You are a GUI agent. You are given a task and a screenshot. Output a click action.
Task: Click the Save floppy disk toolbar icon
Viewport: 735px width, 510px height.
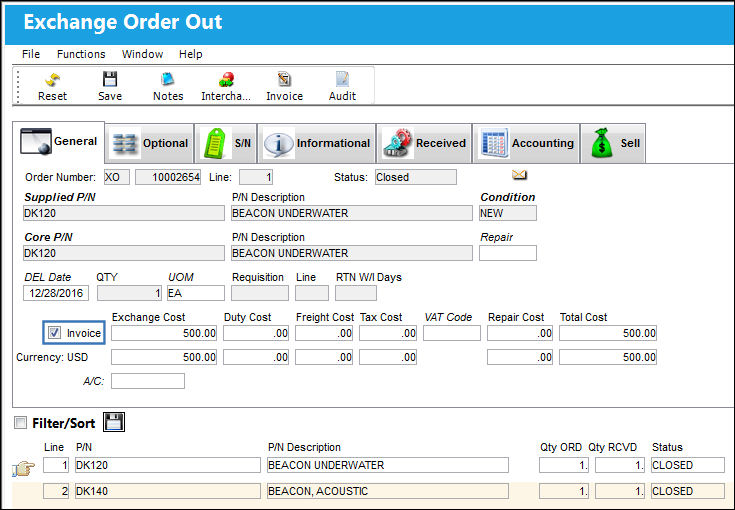(x=110, y=80)
